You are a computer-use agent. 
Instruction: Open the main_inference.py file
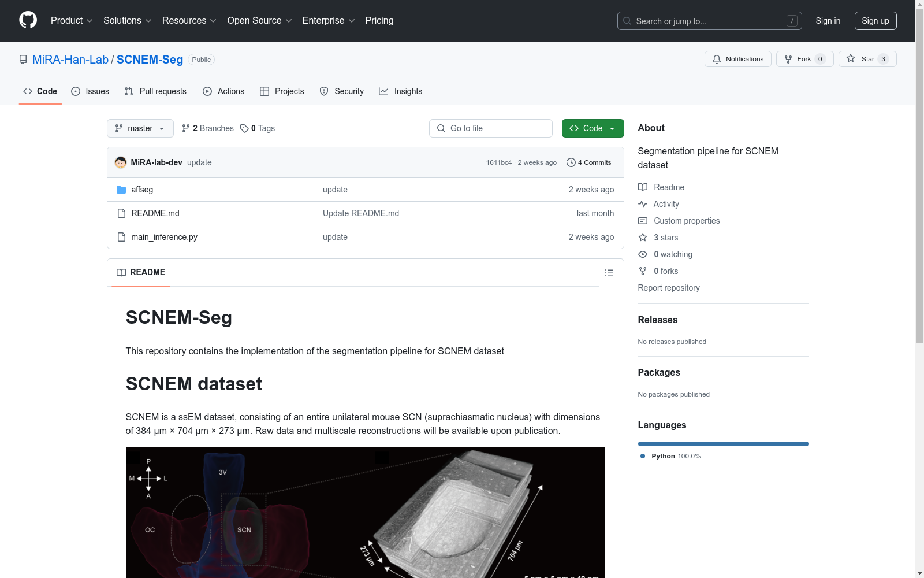point(165,237)
